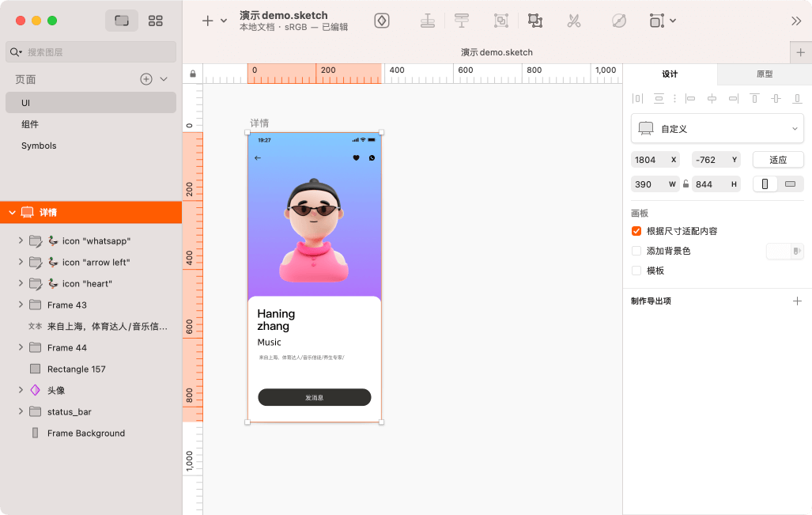The width and height of the screenshot is (812, 515).
Task: Open the 自定义 artboard size dropdown
Action: pos(716,128)
